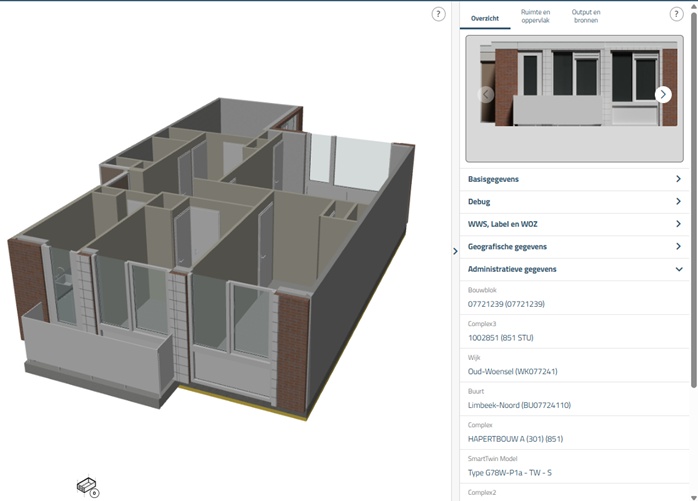698x501 pixels.
Task: Expand the Debug section
Action: (x=574, y=202)
